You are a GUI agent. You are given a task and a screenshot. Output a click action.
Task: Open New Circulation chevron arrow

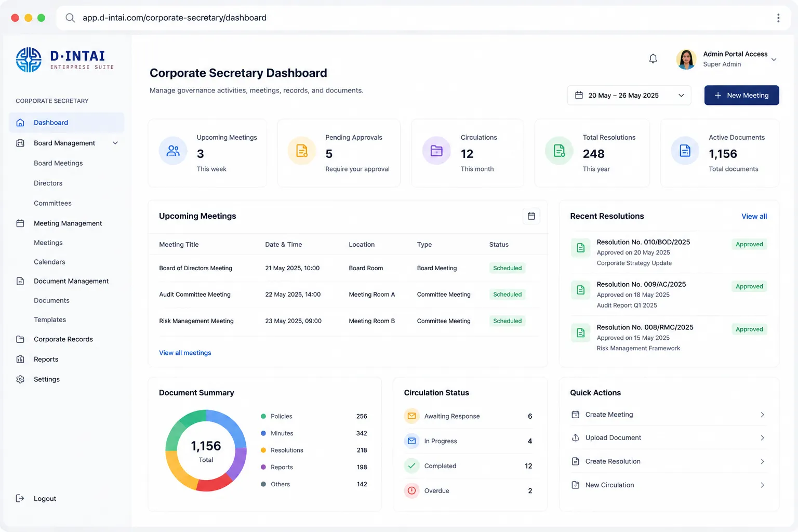762,485
